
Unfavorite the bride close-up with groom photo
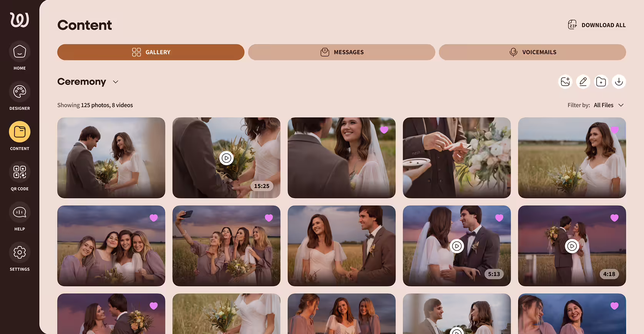[384, 130]
